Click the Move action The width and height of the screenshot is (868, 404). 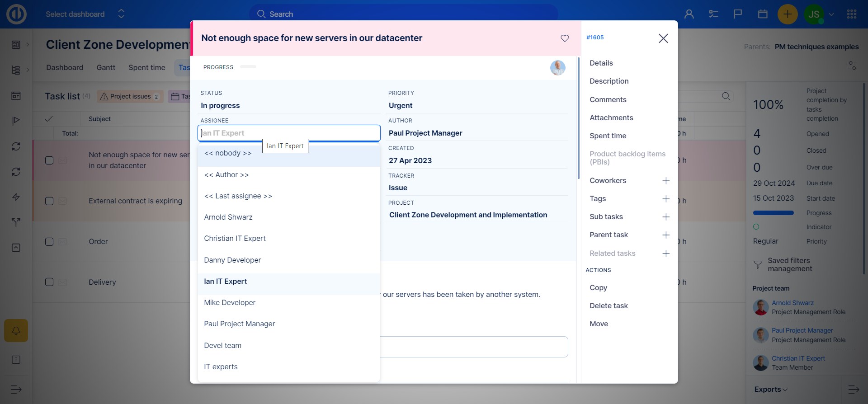coord(599,324)
